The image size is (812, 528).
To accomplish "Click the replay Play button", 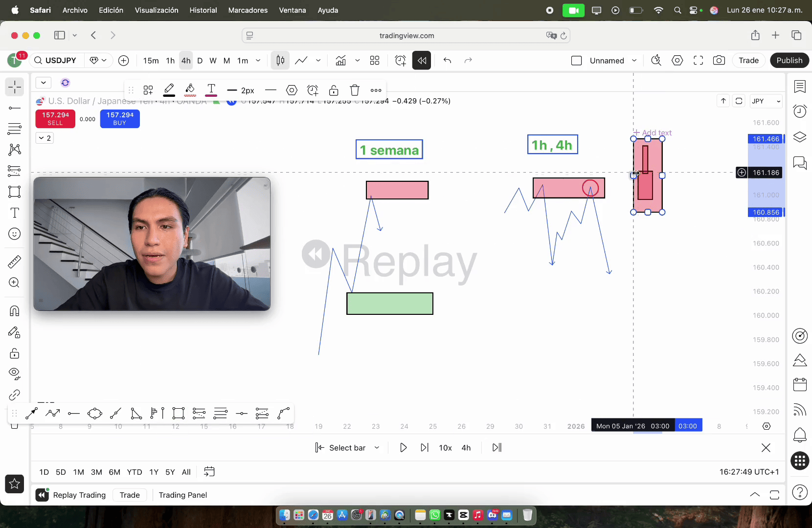I will (x=403, y=448).
